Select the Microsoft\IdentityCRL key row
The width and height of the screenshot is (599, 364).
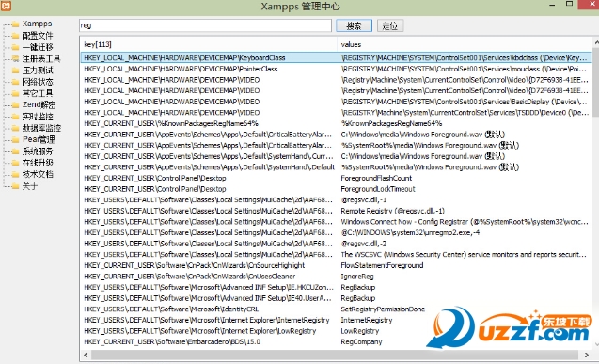[171, 309]
